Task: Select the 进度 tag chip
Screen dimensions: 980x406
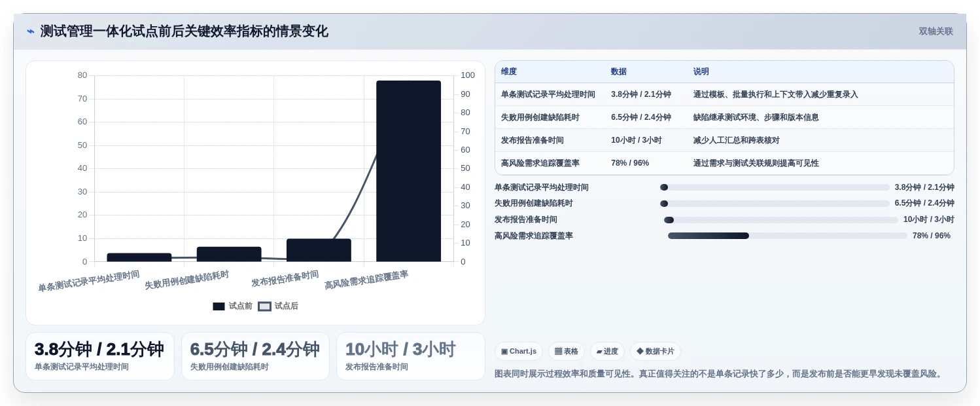Action: click(607, 352)
